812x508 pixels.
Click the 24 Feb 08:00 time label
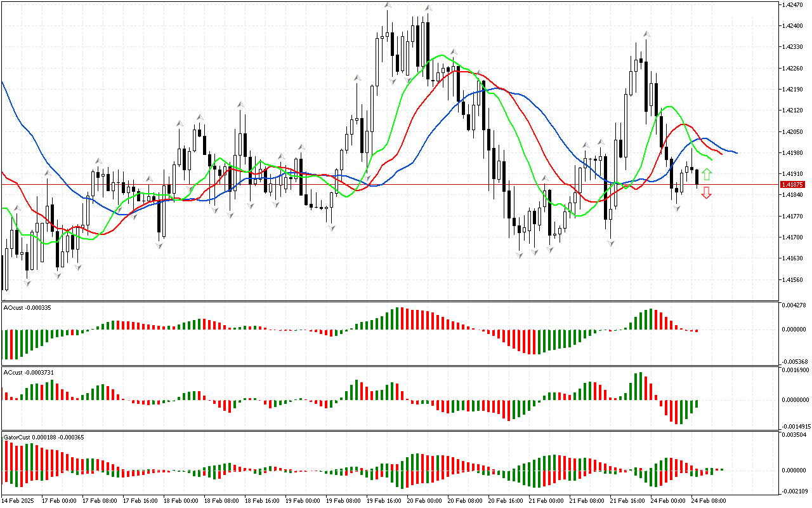pos(709,501)
